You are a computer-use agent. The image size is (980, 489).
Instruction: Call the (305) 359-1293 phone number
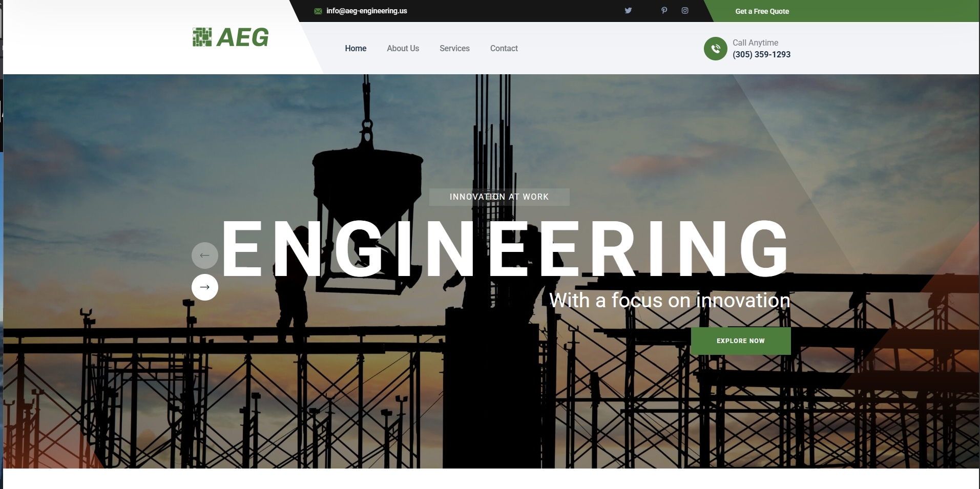tap(761, 54)
